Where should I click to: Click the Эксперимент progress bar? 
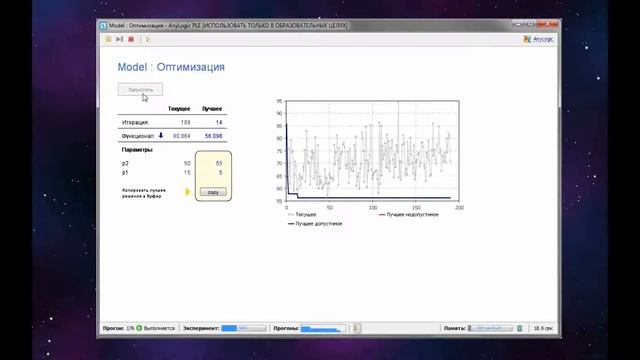click(x=244, y=328)
